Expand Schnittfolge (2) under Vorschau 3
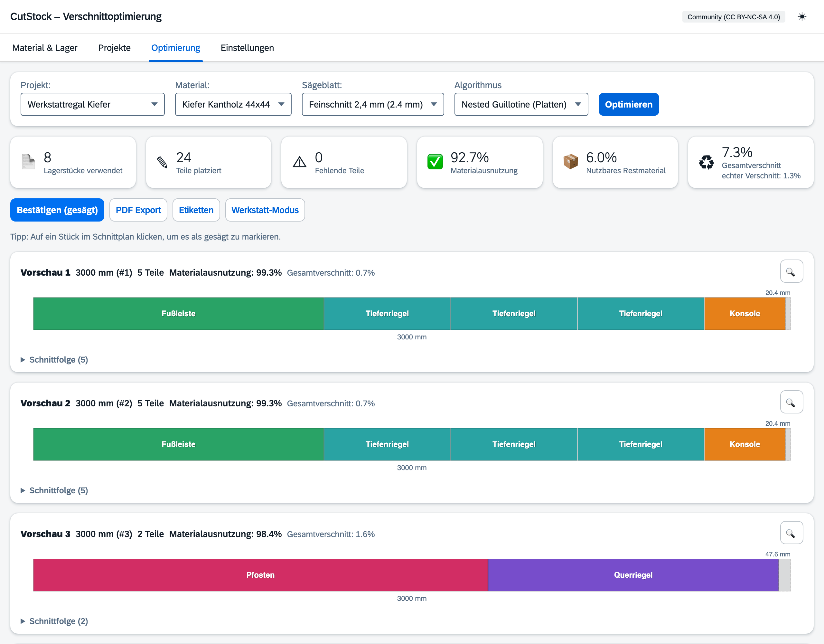This screenshot has height=644, width=824. [x=54, y=621]
